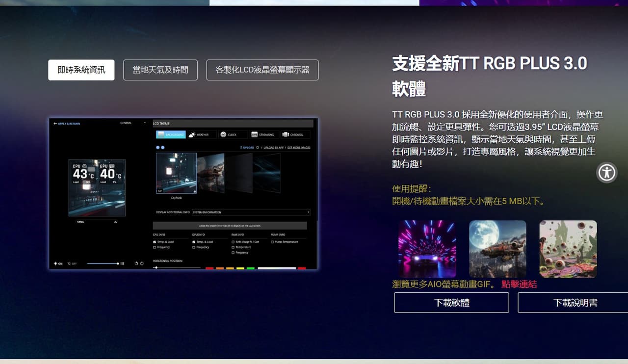Click the Clock icon in LCD Theme

[x=223, y=134]
